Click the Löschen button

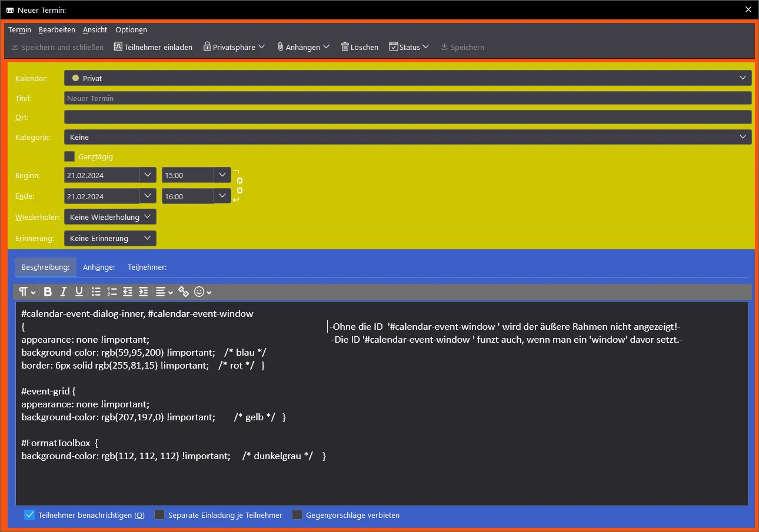(x=359, y=47)
